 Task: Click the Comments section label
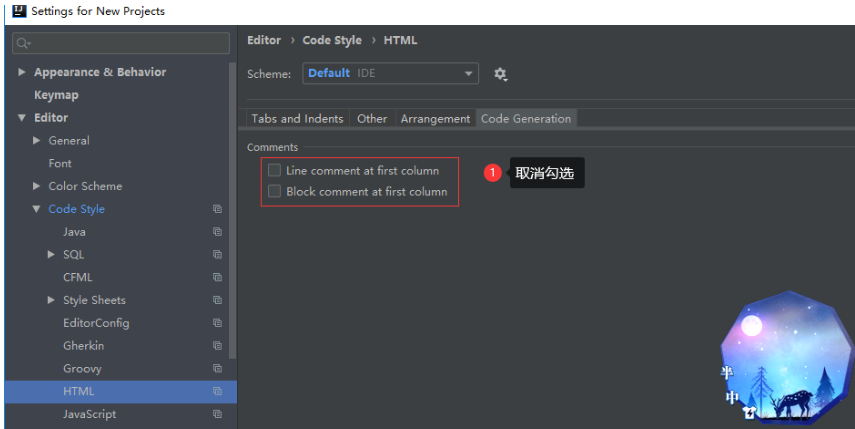click(272, 148)
